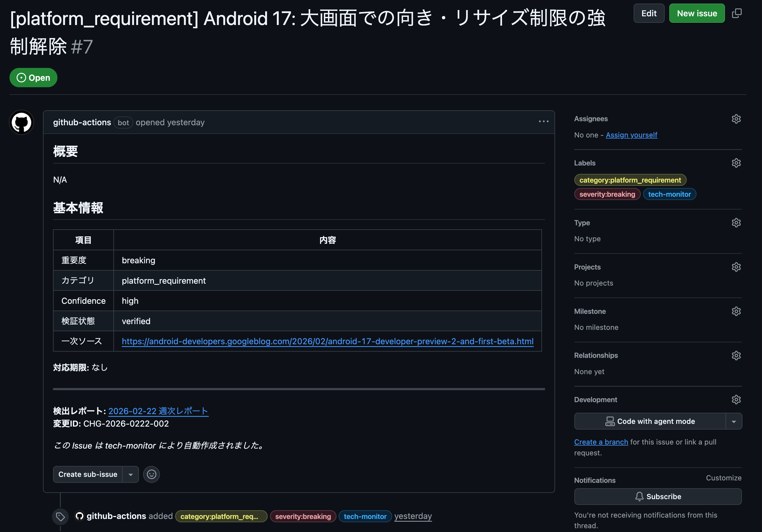Open the android-developers googleblog source link
Image resolution: width=762 pixels, height=532 pixels.
pyautogui.click(x=327, y=341)
